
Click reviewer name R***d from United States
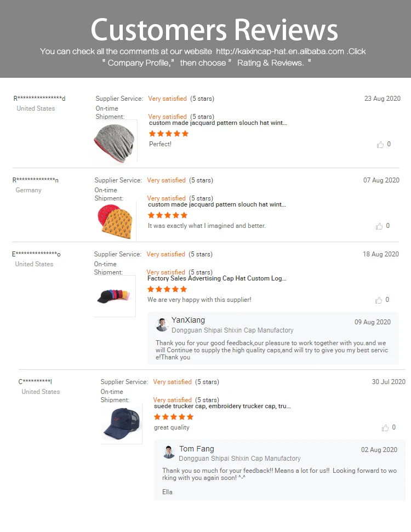(x=39, y=99)
